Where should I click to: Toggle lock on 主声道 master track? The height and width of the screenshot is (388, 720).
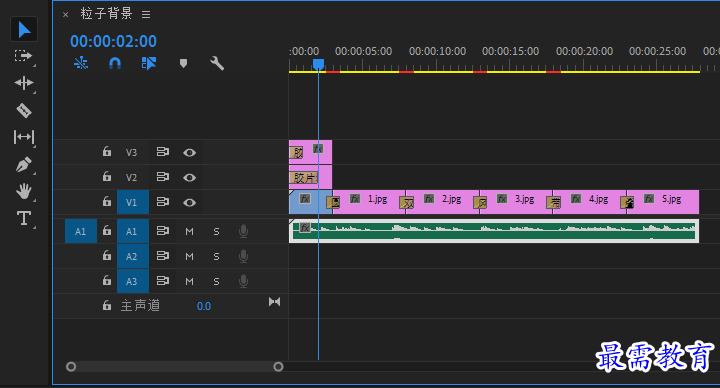tap(107, 305)
